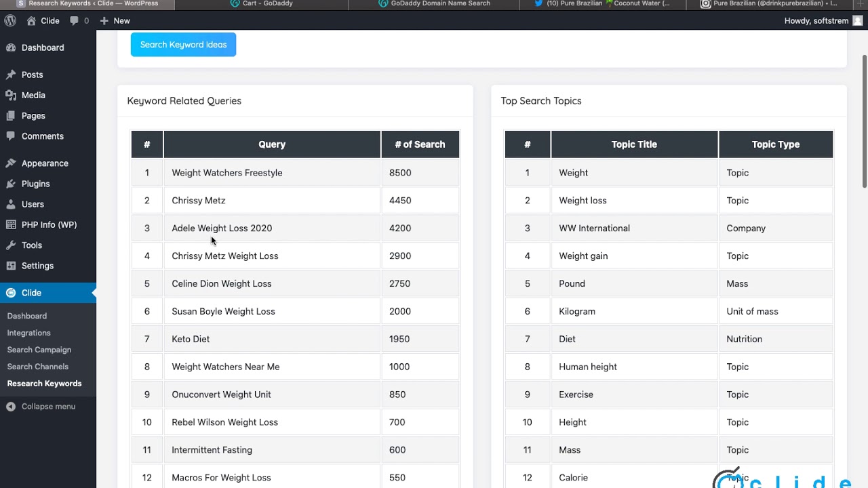868x488 pixels.
Task: Click the Query column header
Action: pos(272,144)
